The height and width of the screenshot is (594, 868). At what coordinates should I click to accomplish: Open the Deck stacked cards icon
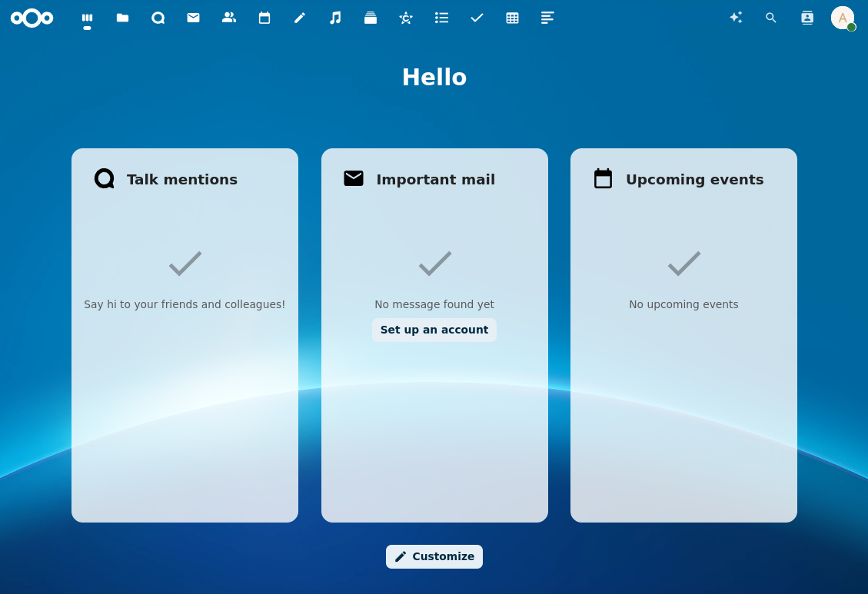(371, 18)
